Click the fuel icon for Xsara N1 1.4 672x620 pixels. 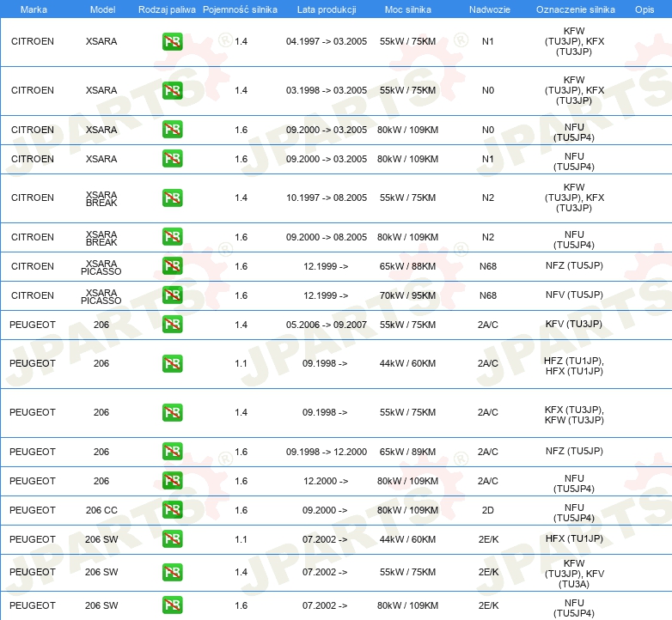point(172,41)
